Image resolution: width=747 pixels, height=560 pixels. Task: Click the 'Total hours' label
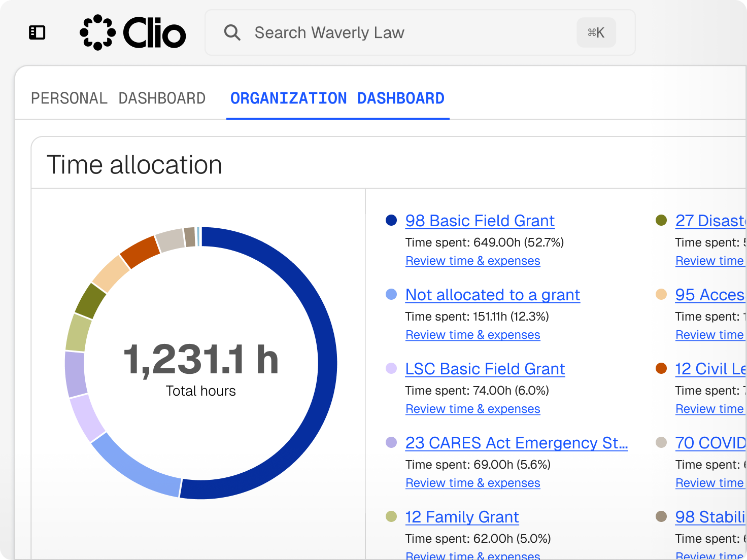(201, 391)
